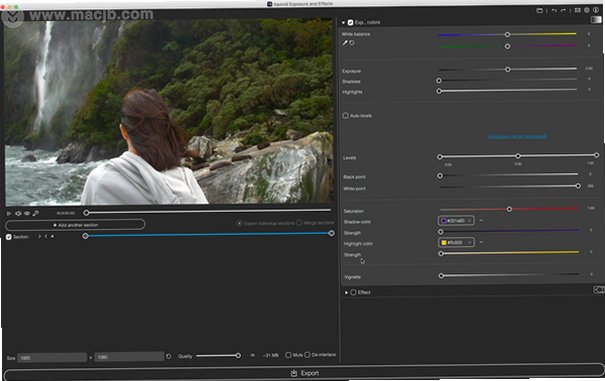Enable the Exp., colors checkbox
The width and height of the screenshot is (605, 381).
pos(350,23)
